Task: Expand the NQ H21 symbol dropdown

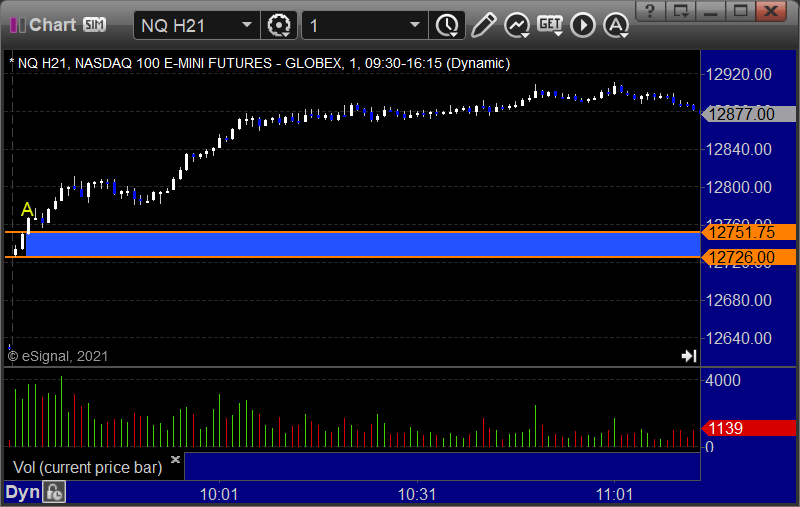Action: [247, 25]
